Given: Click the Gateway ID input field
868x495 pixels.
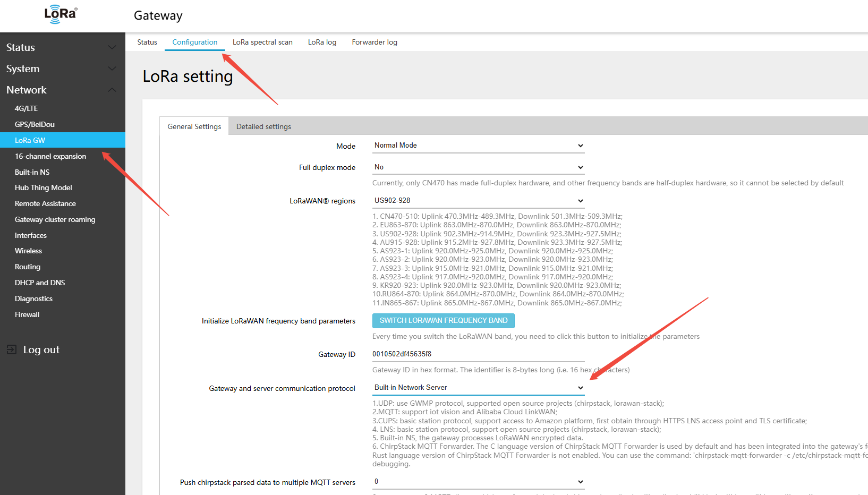Looking at the screenshot, I should tap(478, 354).
